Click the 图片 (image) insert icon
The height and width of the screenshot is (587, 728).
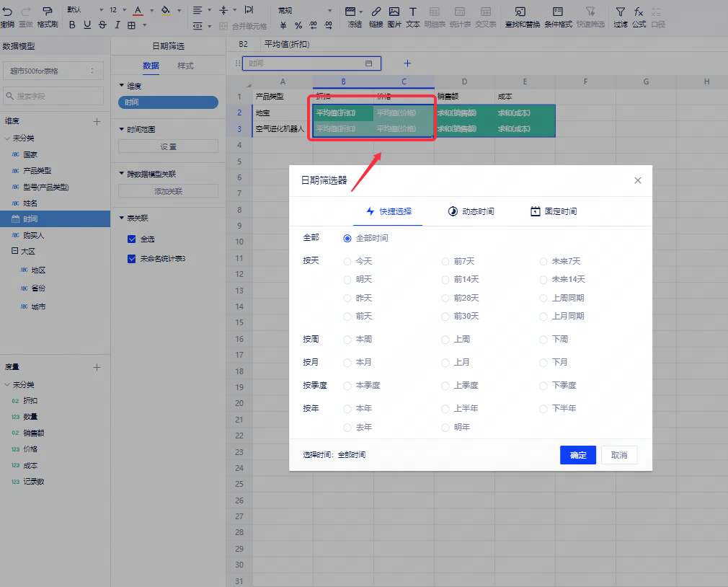pos(394,12)
